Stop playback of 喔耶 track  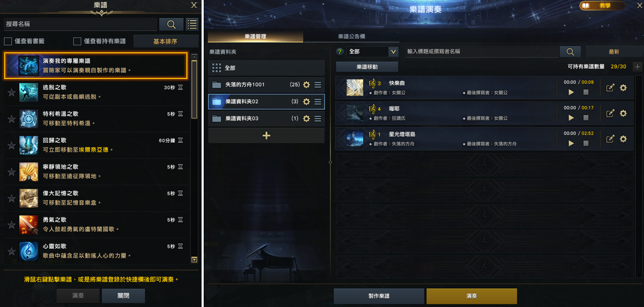[x=586, y=118]
